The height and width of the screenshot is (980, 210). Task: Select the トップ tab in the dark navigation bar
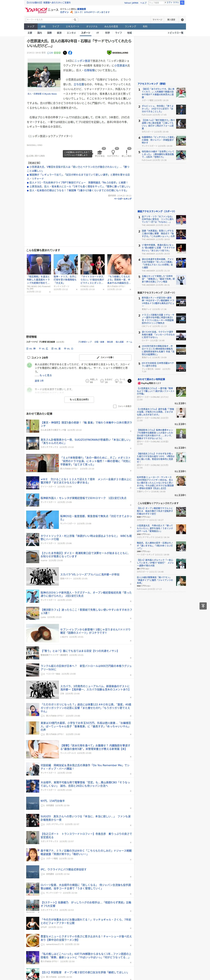pyautogui.click(x=31, y=27)
